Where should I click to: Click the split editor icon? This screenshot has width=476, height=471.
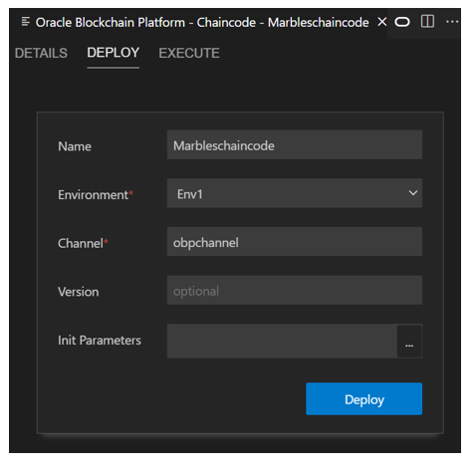click(x=427, y=22)
